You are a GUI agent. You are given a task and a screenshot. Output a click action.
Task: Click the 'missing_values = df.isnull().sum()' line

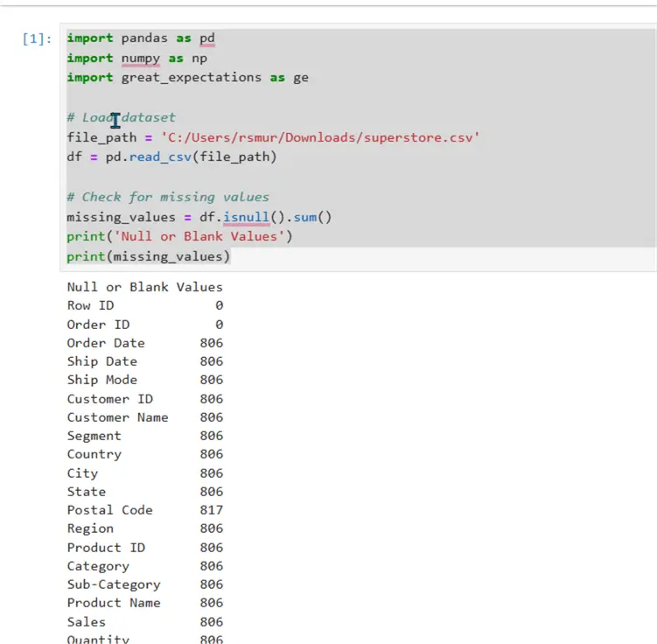click(199, 217)
